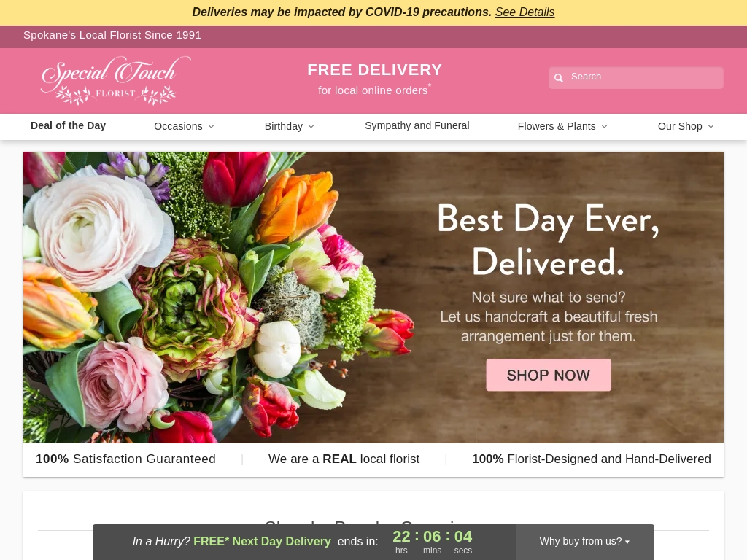Open Deal of the Day
The width and height of the screenshot is (747, 560).
pos(68,125)
